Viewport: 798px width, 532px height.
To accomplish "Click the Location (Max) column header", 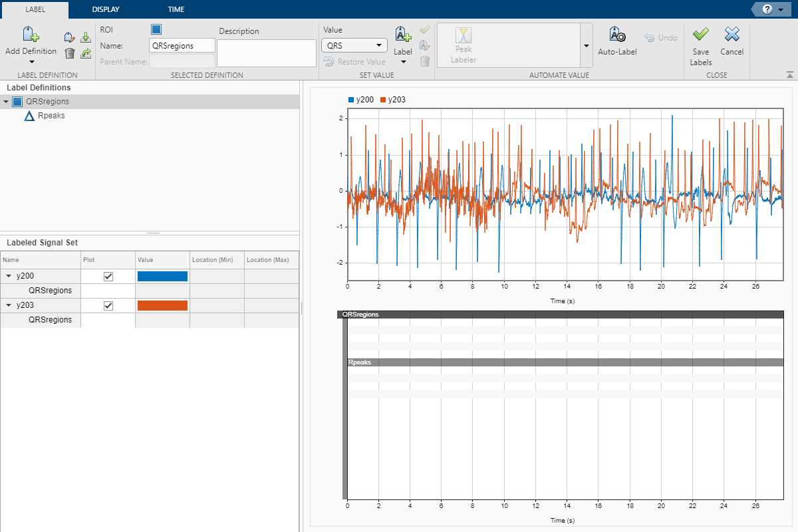I will coord(271,259).
